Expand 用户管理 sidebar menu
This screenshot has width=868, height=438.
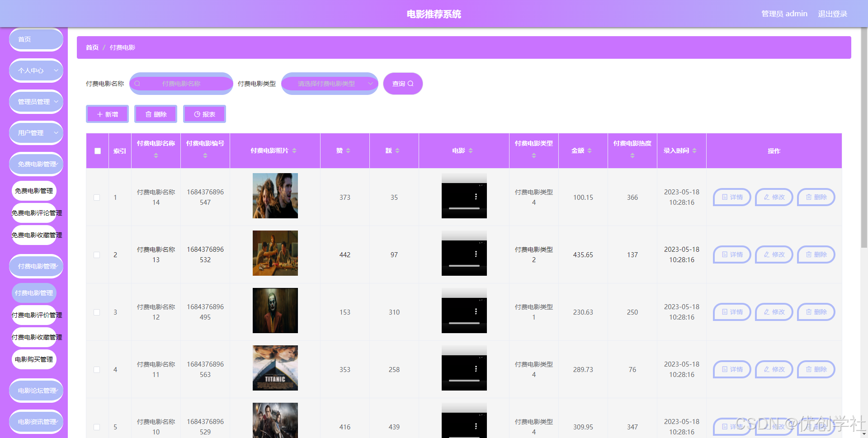pyautogui.click(x=36, y=133)
